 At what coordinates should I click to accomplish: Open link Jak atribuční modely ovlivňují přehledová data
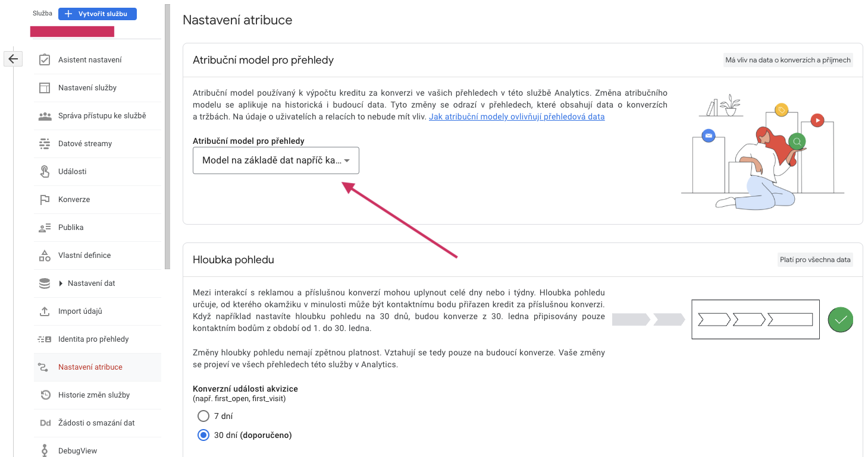[516, 116]
